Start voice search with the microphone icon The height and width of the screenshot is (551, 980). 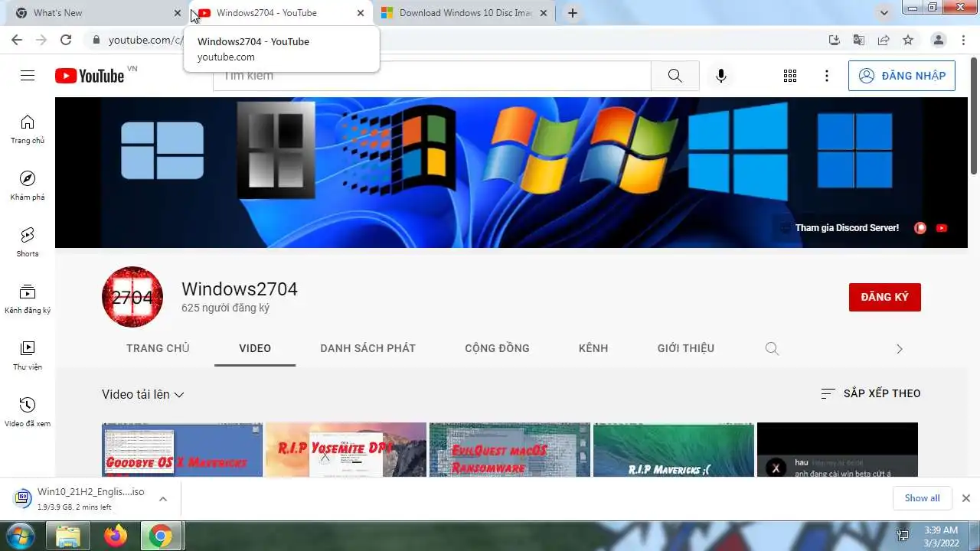[x=720, y=76]
